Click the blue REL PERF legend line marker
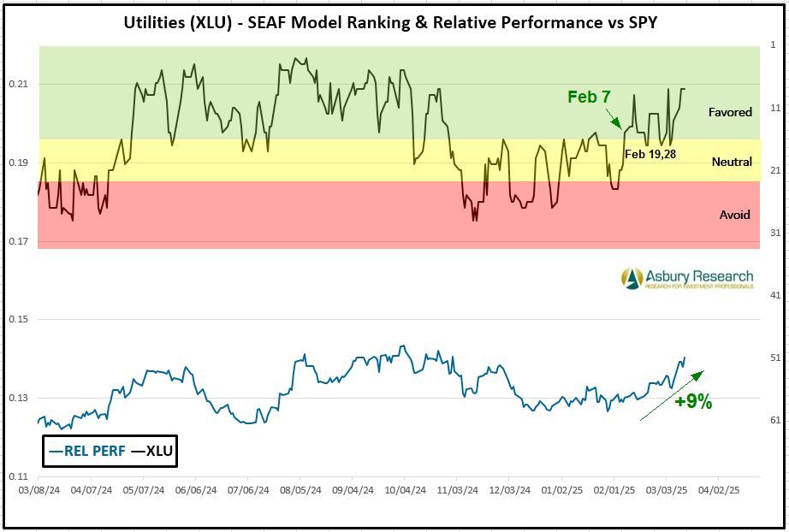The width and height of the screenshot is (789, 532). click(56, 451)
